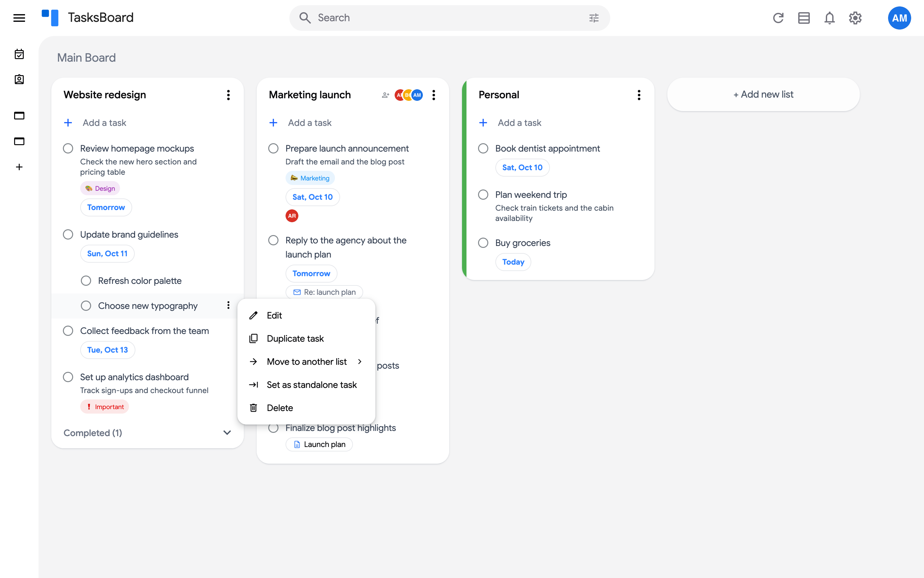Screen dimensions: 924x578
Task: Mark Review homepage mockups complete
Action: click(x=68, y=148)
